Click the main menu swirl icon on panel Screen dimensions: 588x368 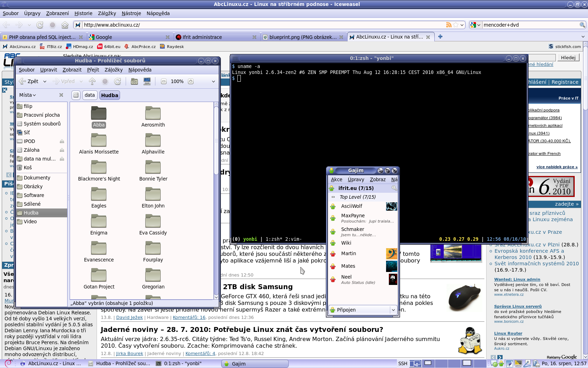coord(8,363)
